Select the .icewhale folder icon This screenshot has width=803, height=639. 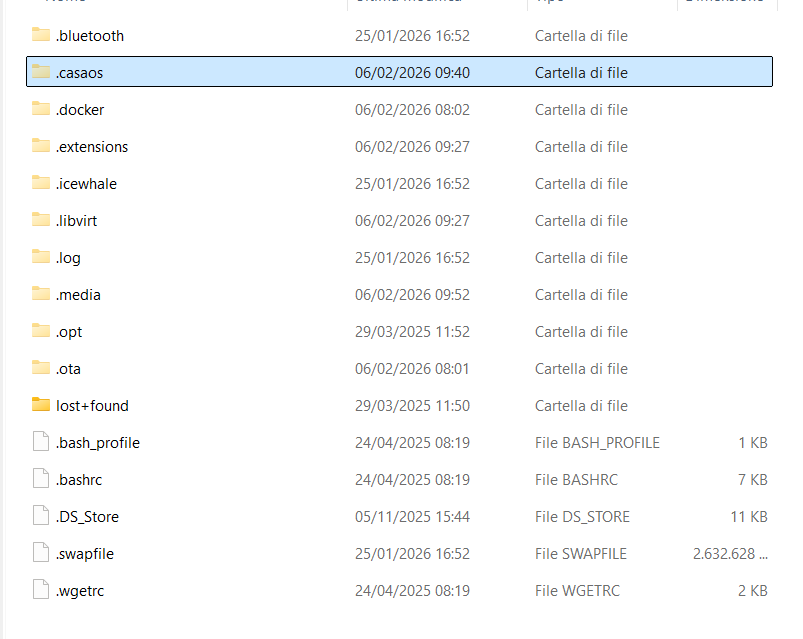40,183
